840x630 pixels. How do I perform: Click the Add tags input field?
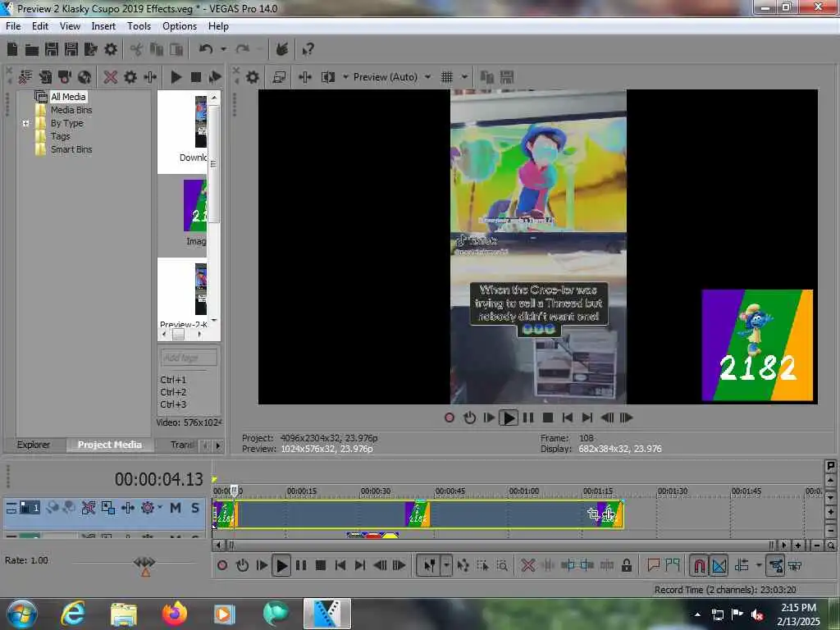click(189, 358)
